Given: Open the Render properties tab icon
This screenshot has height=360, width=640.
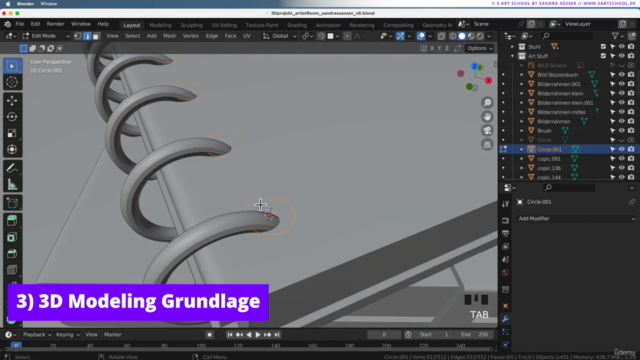Looking at the screenshot, I should (x=505, y=220).
